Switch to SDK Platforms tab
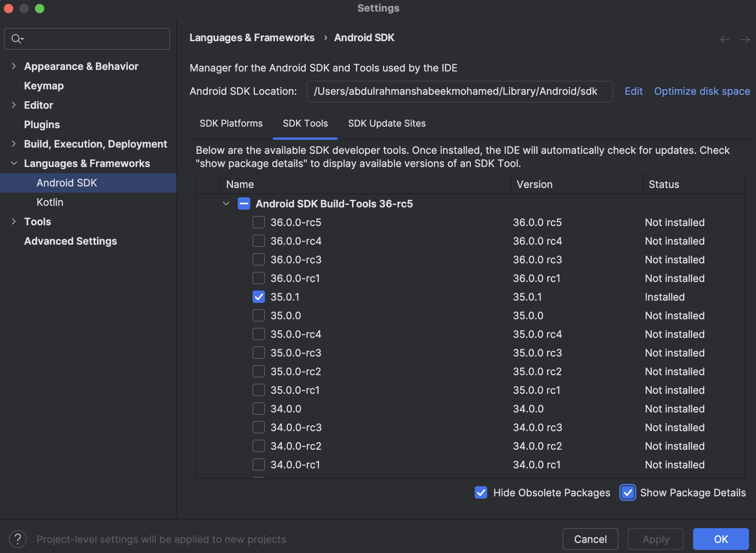The image size is (756, 553). 231,123
